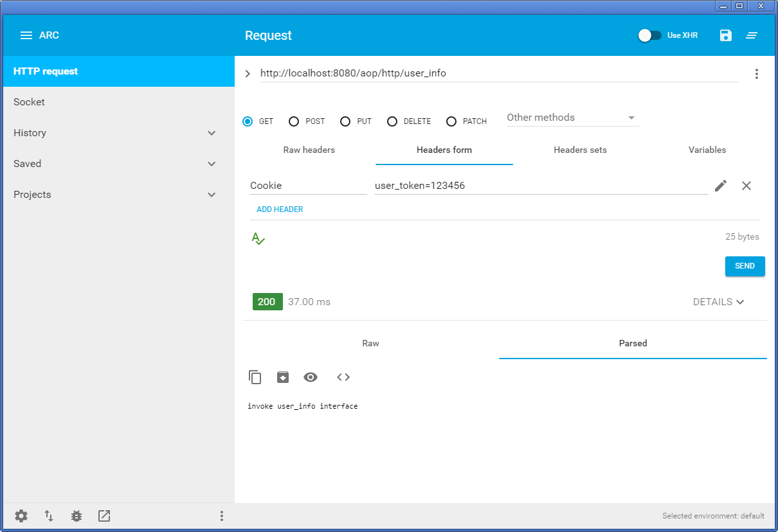Open the Variables tab
778x532 pixels.
click(x=707, y=150)
